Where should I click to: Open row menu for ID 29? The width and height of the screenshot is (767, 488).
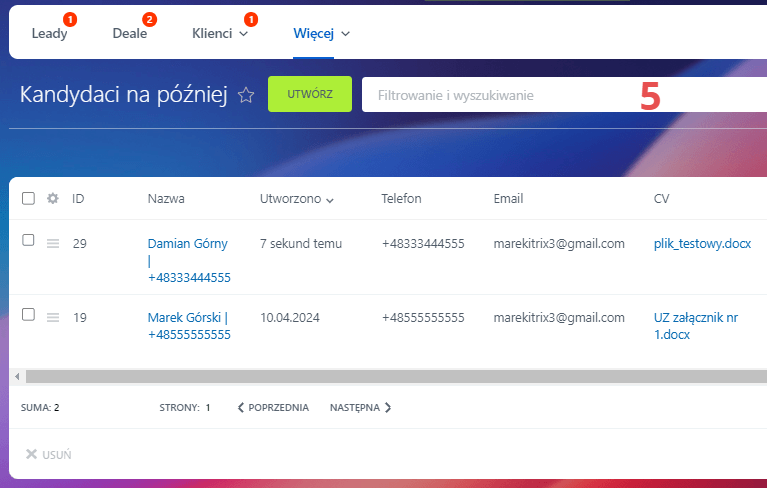click(53, 243)
